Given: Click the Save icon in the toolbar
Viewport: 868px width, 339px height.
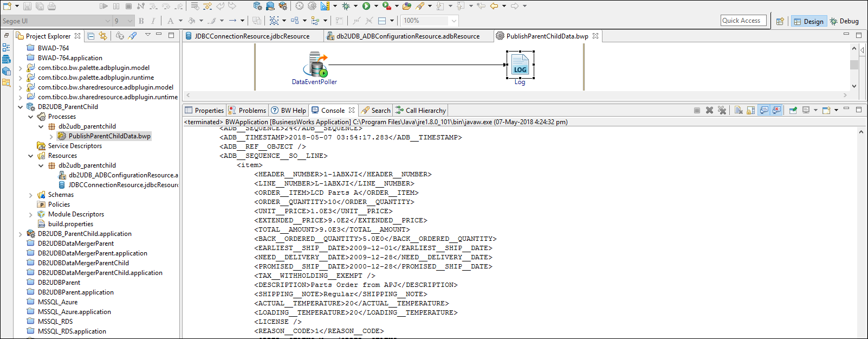Looking at the screenshot, I should point(27,6).
